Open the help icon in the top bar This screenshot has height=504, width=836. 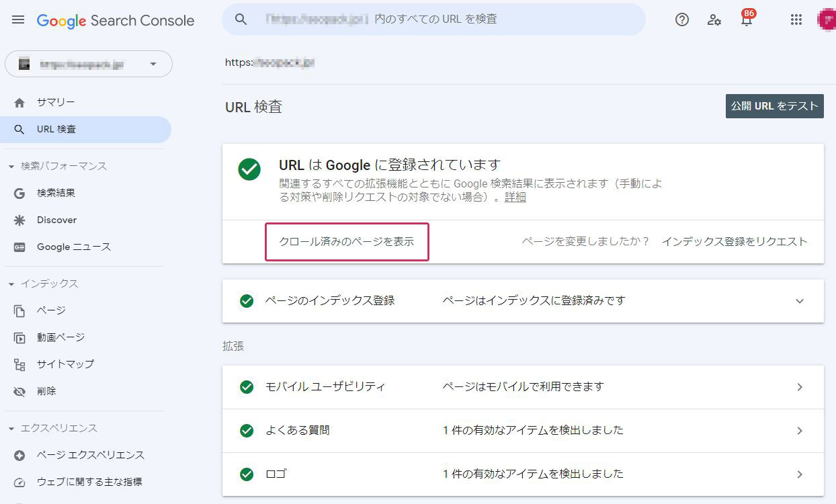(681, 19)
